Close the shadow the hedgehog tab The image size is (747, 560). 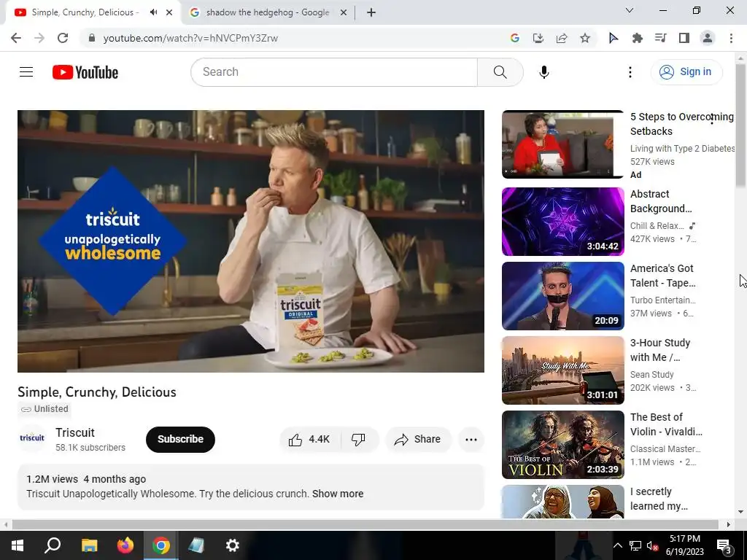(343, 12)
